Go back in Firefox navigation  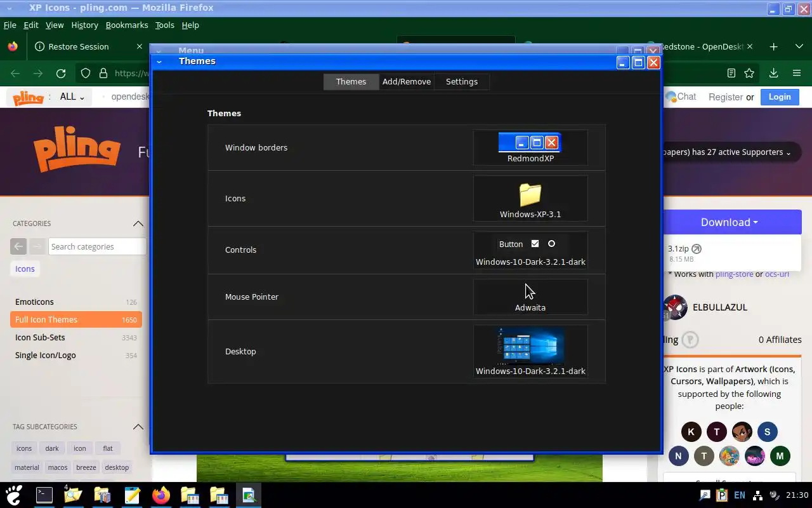(x=15, y=73)
